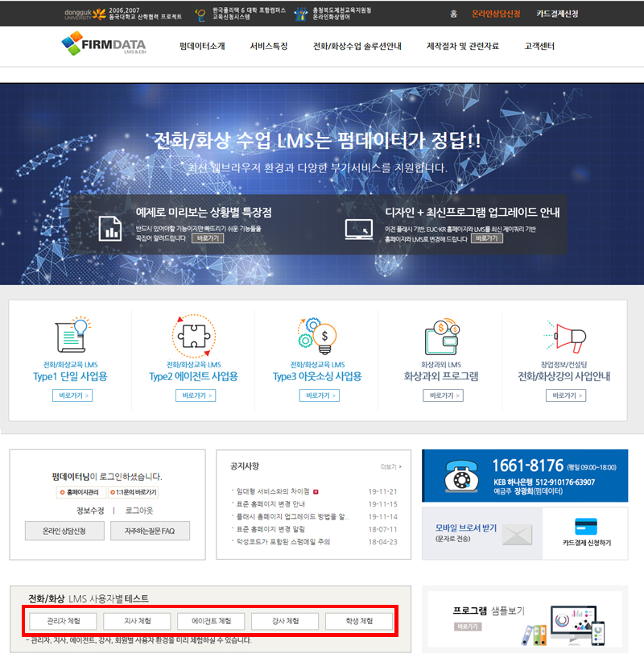Viewport: 644px width, 662px height.
Task: Click the 관리자 체험 button
Action: click(x=63, y=621)
